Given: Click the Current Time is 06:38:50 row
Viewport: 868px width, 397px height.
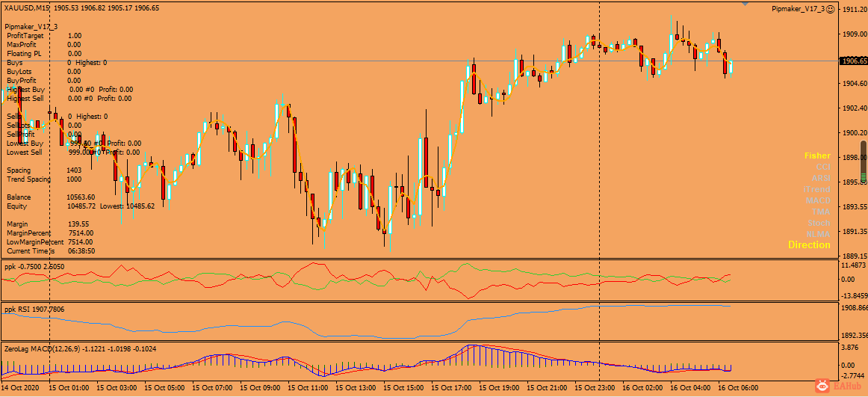Looking at the screenshot, I should (51, 250).
